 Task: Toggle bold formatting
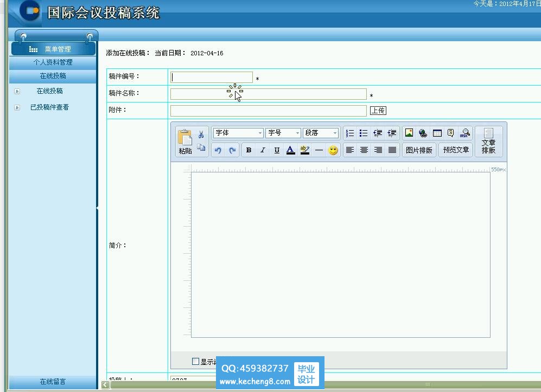(x=249, y=150)
